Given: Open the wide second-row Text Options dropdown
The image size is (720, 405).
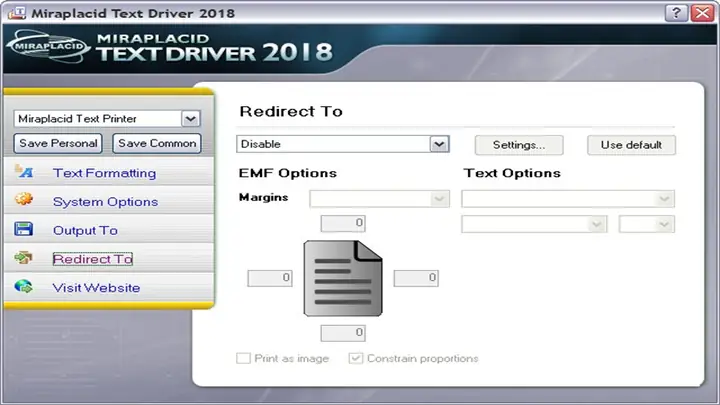Looking at the screenshot, I should click(x=534, y=224).
